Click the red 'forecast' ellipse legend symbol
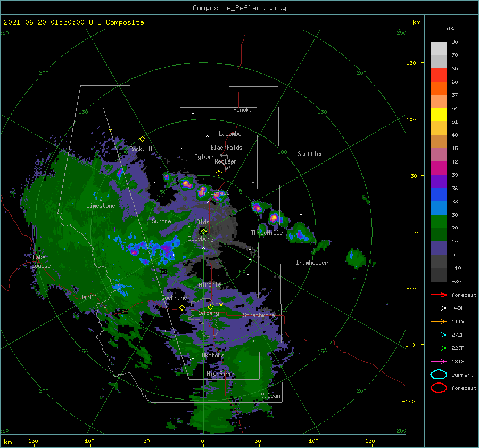The image size is (479, 448). pos(439,388)
